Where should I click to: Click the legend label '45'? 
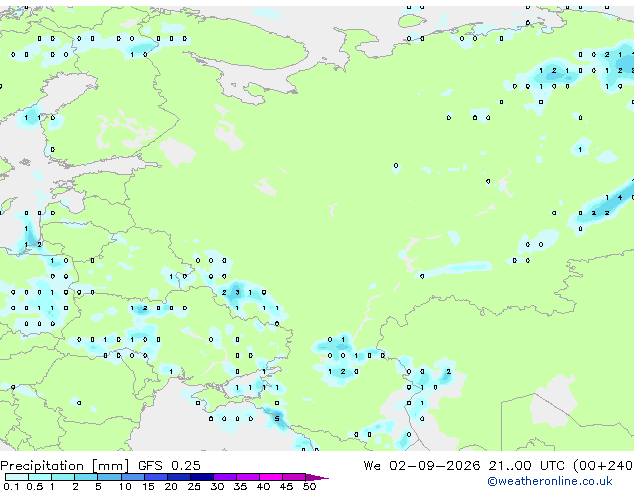286,486
